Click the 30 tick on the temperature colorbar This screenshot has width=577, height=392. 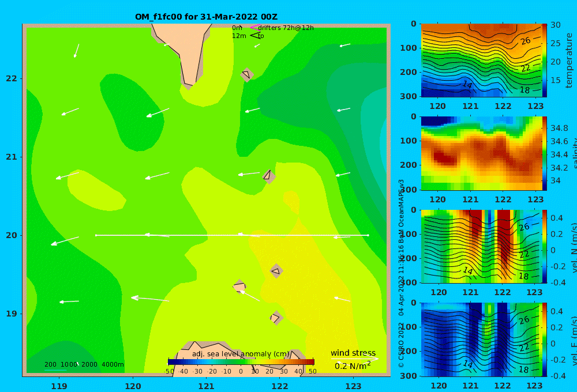click(555, 25)
